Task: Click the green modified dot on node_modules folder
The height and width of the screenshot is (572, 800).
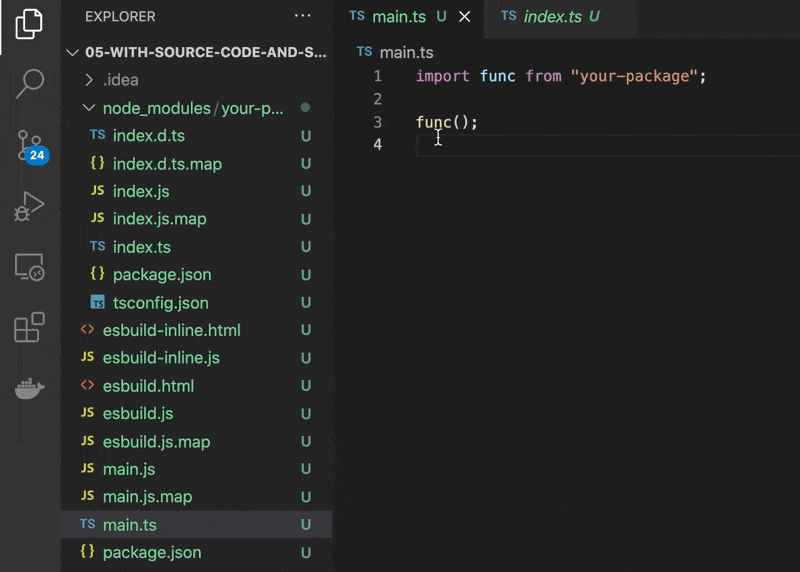Action: (305, 108)
